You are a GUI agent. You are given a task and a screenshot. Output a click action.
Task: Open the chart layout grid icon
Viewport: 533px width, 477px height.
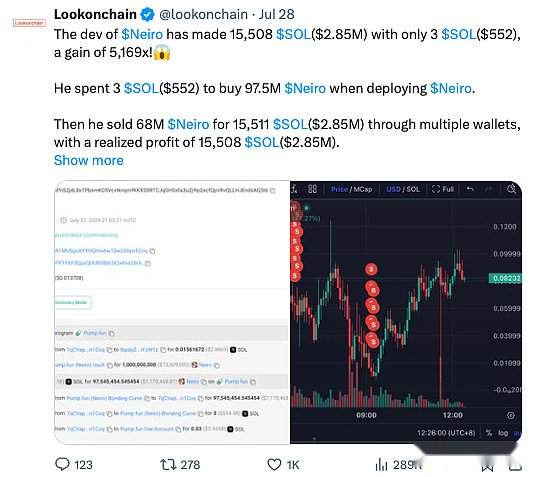(x=312, y=189)
